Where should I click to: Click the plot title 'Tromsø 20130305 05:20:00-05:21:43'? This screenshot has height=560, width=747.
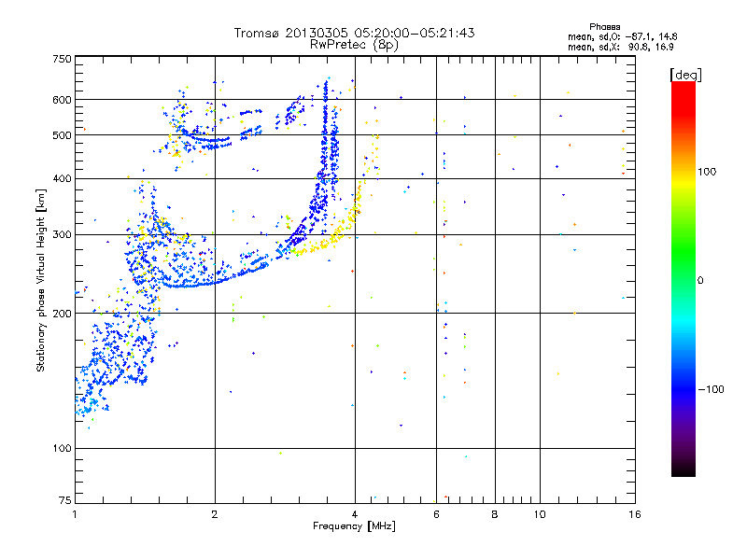click(x=354, y=33)
